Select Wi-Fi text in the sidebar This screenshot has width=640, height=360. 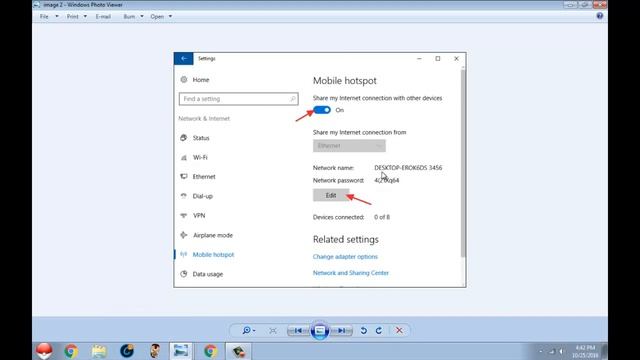tap(200, 158)
